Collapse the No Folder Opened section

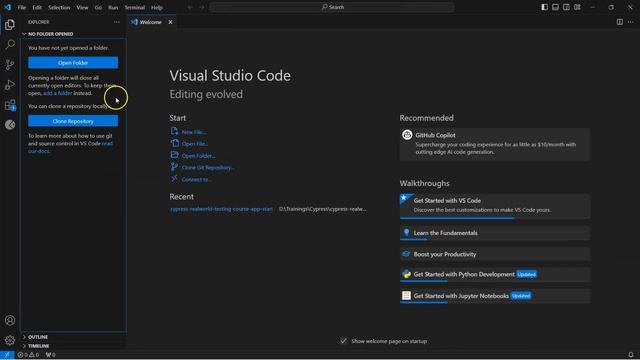pos(73,34)
